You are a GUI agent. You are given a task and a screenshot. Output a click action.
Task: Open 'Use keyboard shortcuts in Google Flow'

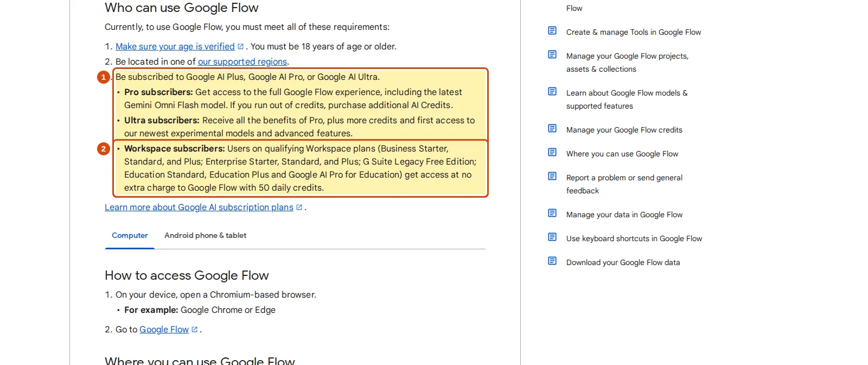pyautogui.click(x=634, y=239)
